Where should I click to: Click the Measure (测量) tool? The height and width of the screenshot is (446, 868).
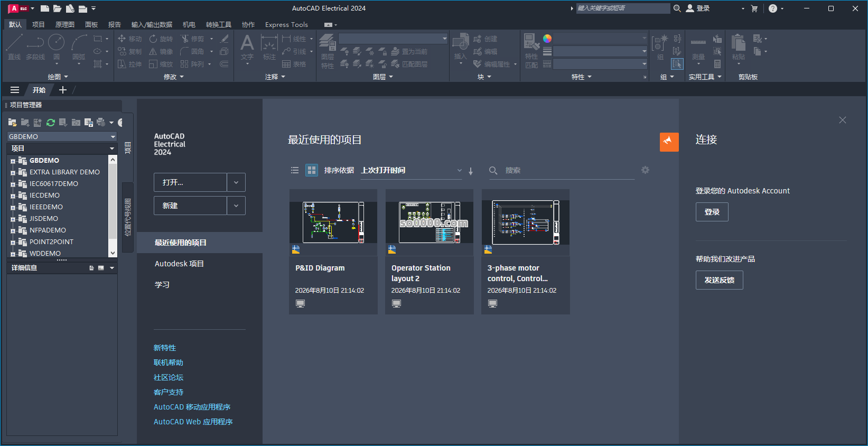pos(698,49)
